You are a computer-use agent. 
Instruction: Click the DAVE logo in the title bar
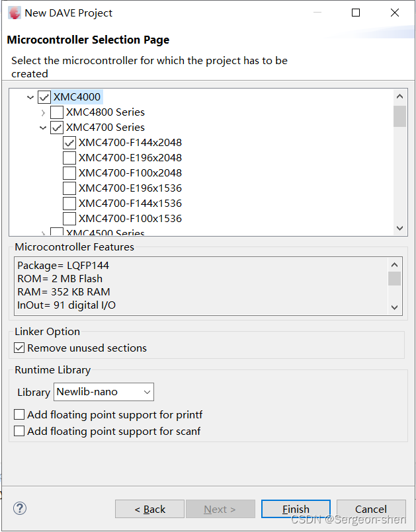tap(15, 13)
